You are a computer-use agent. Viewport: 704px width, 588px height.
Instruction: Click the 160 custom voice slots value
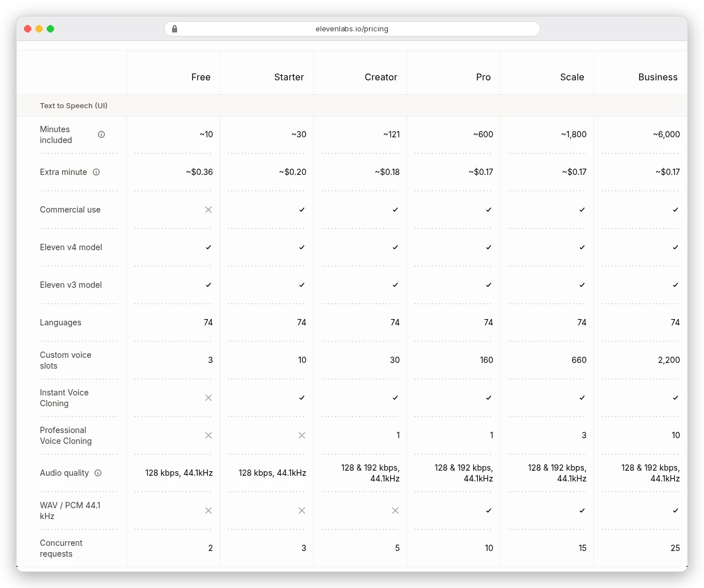[x=486, y=360]
